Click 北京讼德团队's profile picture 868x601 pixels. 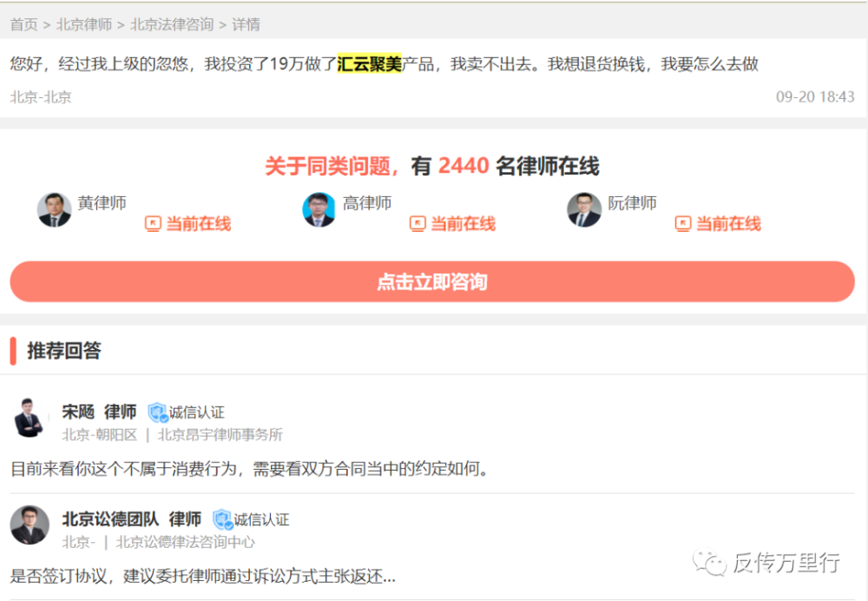(x=30, y=525)
